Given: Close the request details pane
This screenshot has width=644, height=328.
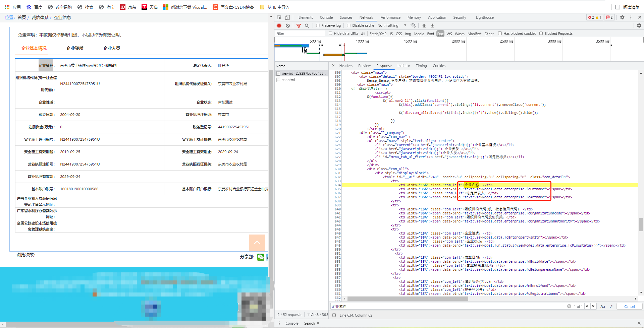Looking at the screenshot, I should [333, 66].
